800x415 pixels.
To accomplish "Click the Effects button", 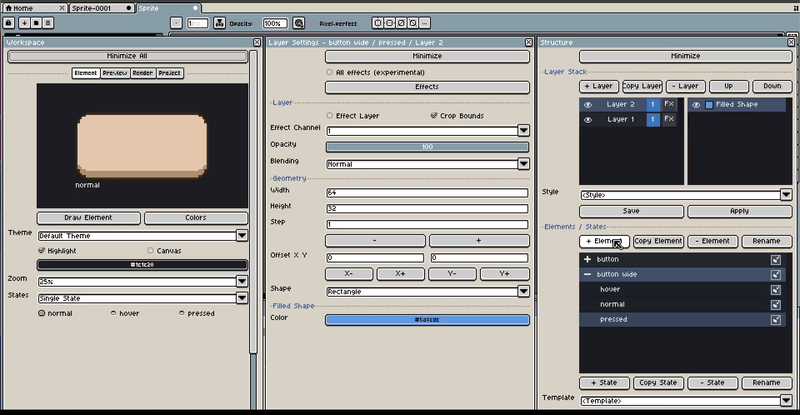I will coord(427,87).
